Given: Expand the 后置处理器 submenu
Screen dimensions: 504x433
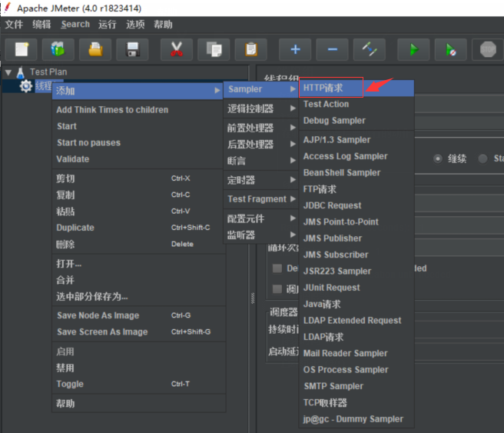Looking at the screenshot, I should (x=261, y=144).
